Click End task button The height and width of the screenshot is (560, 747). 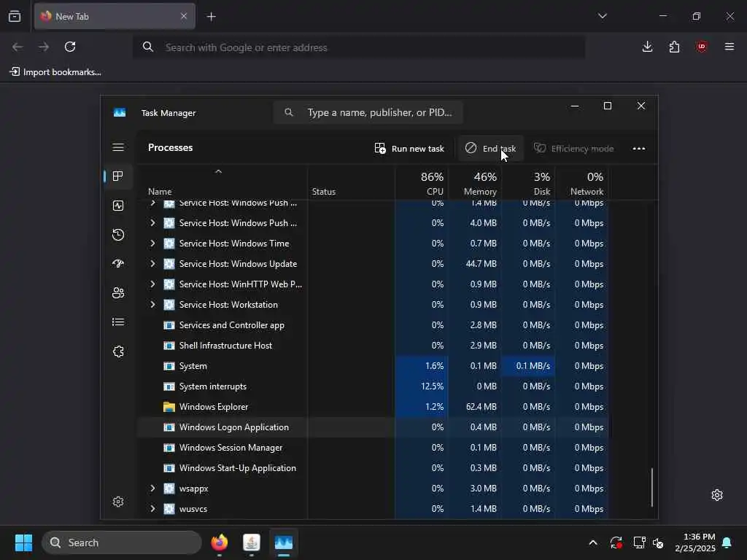point(490,149)
